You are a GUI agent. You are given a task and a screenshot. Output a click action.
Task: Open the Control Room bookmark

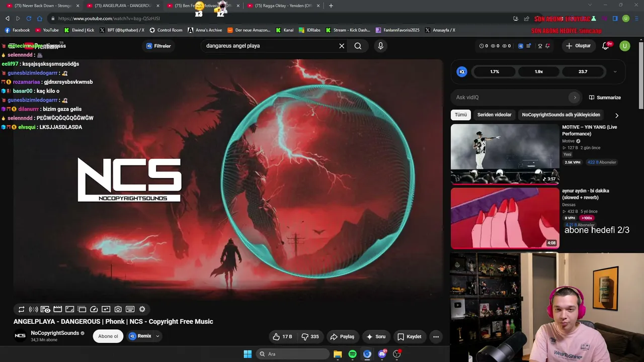point(166,30)
